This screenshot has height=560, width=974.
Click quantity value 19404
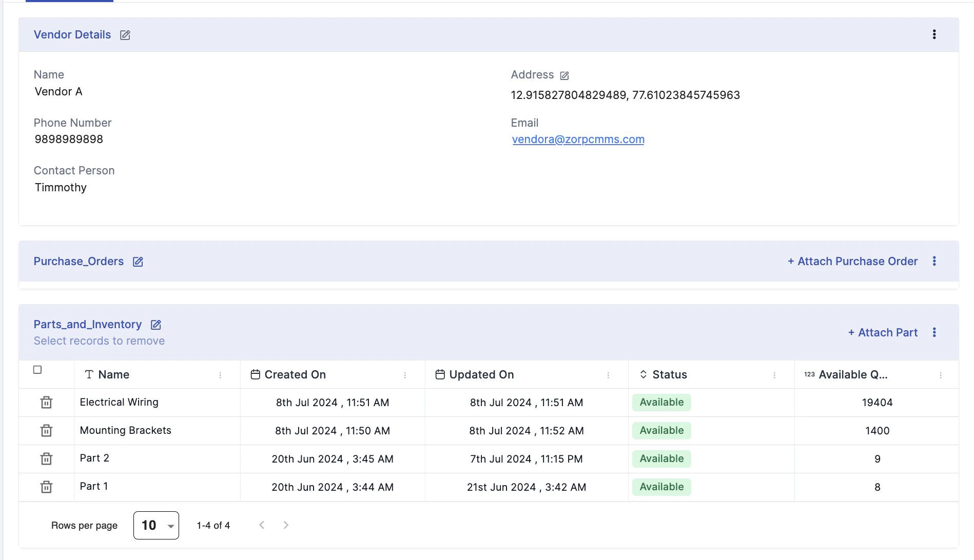coord(877,403)
